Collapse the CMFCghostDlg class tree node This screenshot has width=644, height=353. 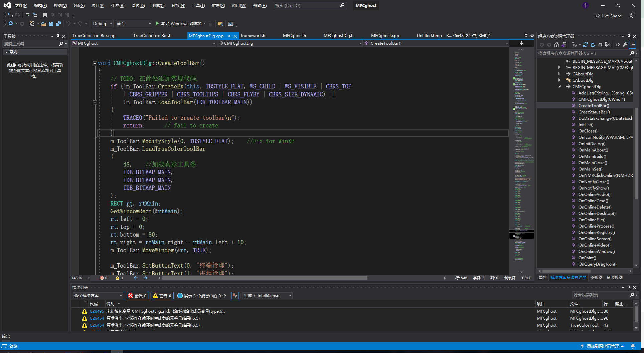(559, 87)
